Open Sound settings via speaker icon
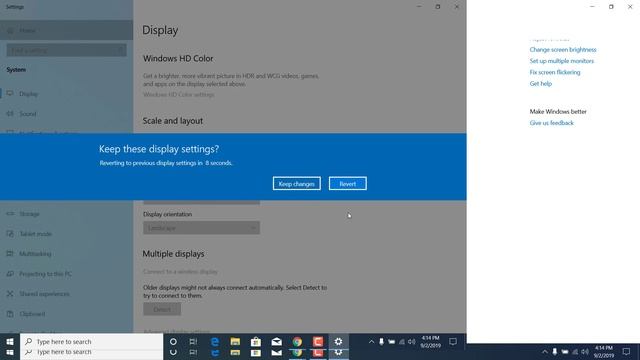Viewport: 640px width, 360px height. (10, 113)
